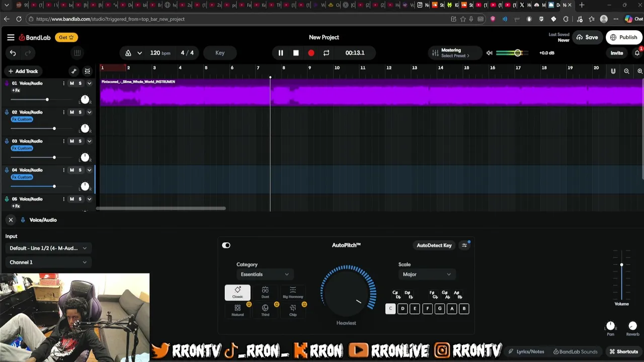Screen dimensions: 644x362
Task: Open the virtual piano keyboard icon
Action: (x=77, y=53)
